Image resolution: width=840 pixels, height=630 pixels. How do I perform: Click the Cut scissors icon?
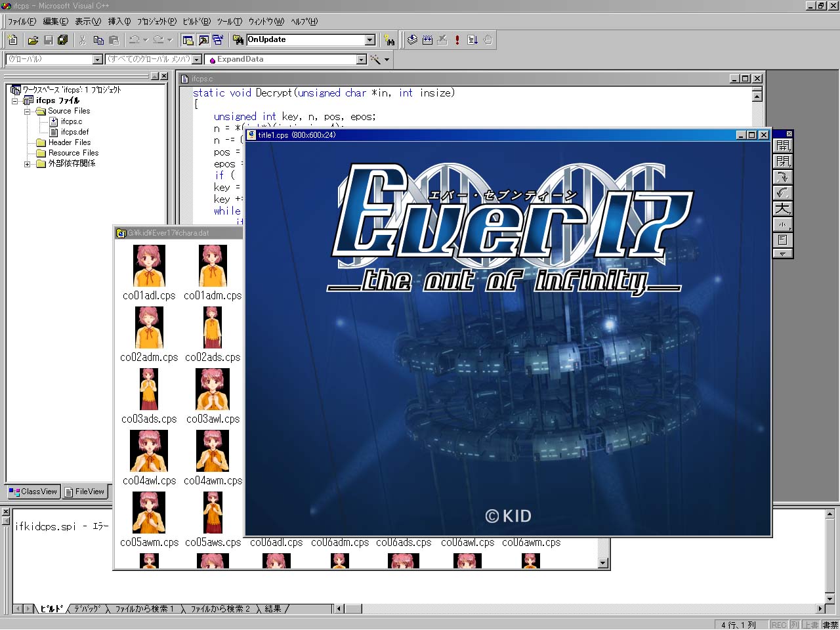(x=83, y=40)
